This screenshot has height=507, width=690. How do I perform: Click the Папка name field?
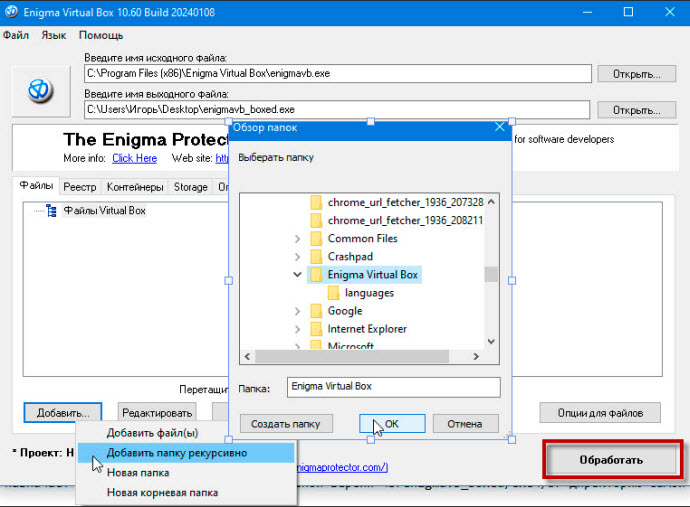[x=393, y=387]
